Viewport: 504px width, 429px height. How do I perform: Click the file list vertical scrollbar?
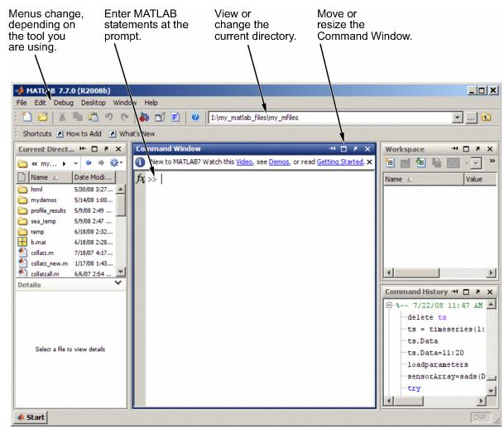121,230
